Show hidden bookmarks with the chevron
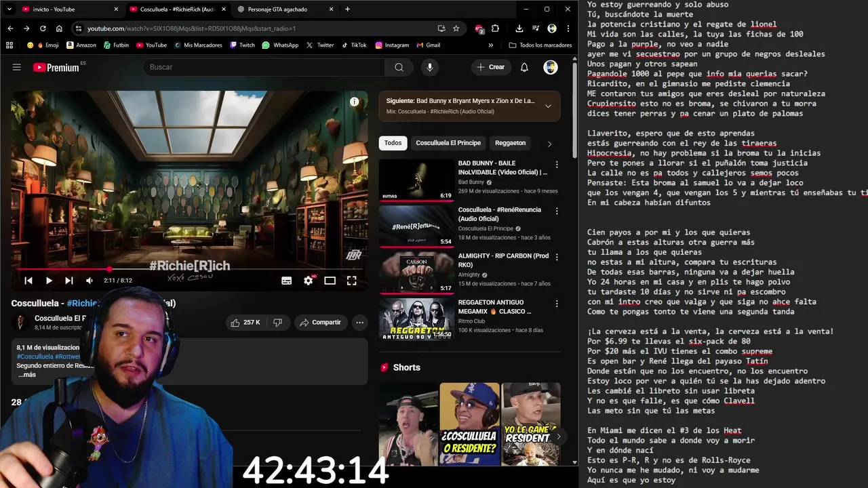Viewport: 868px width, 488px height. (491, 45)
